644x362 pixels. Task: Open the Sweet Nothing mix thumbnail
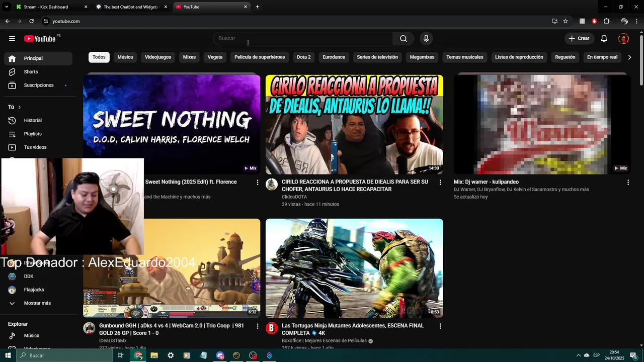[x=172, y=125]
